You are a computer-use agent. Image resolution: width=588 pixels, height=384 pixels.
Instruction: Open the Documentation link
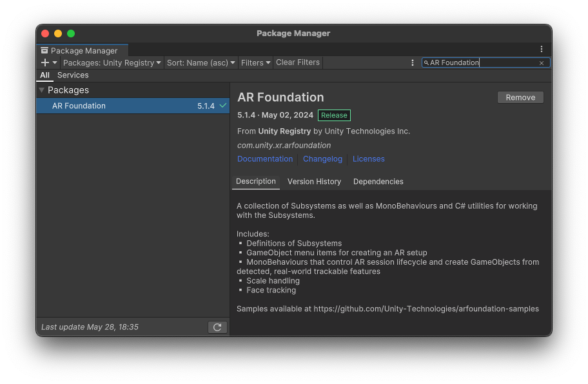265,159
